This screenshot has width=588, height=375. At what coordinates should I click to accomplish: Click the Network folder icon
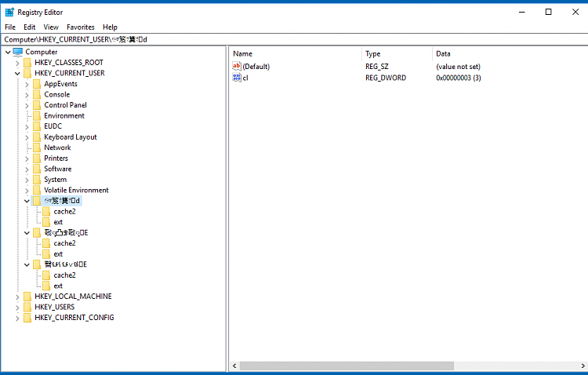[36, 147]
